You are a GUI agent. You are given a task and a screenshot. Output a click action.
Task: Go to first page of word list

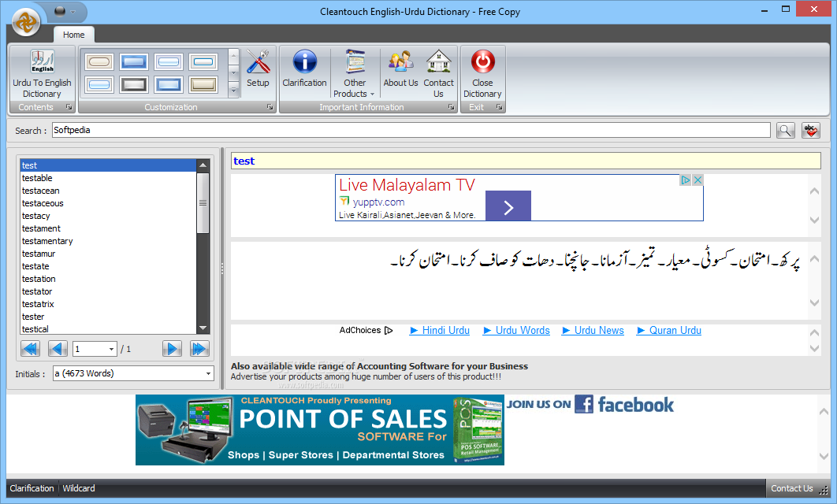pyautogui.click(x=31, y=349)
